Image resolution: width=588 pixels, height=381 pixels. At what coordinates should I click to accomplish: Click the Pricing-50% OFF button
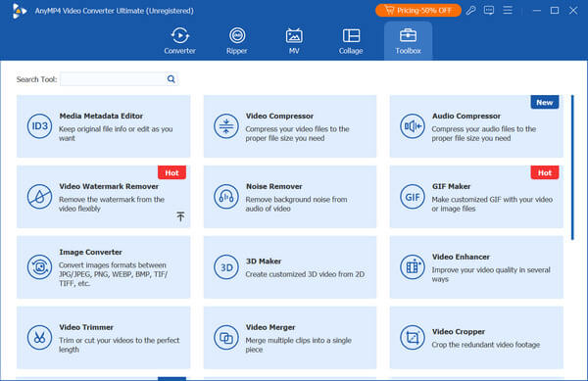418,11
